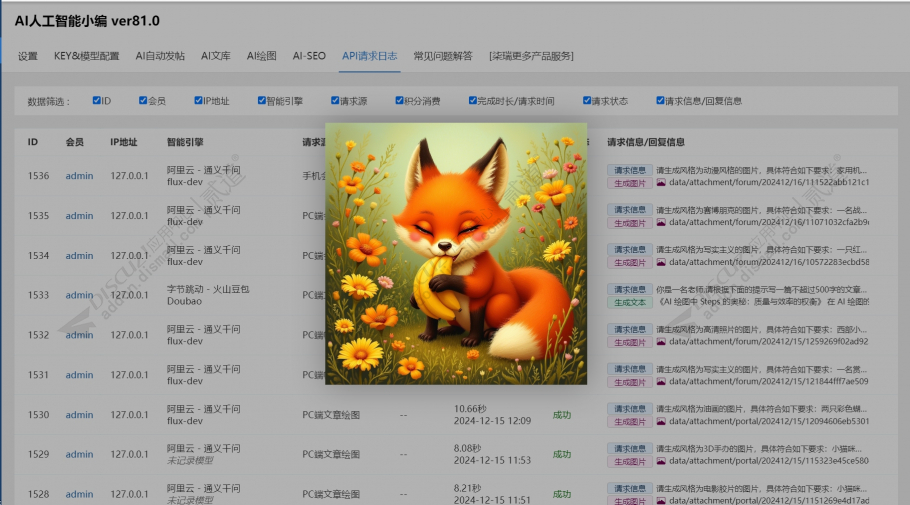Click the 智能引擎 column header
The image size is (910, 505).
tap(185, 142)
